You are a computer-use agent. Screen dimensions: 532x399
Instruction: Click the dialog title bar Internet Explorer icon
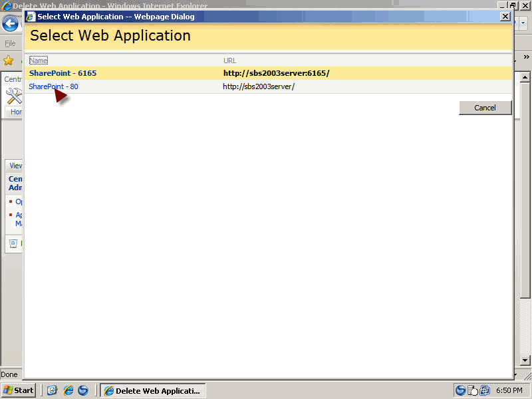31,17
